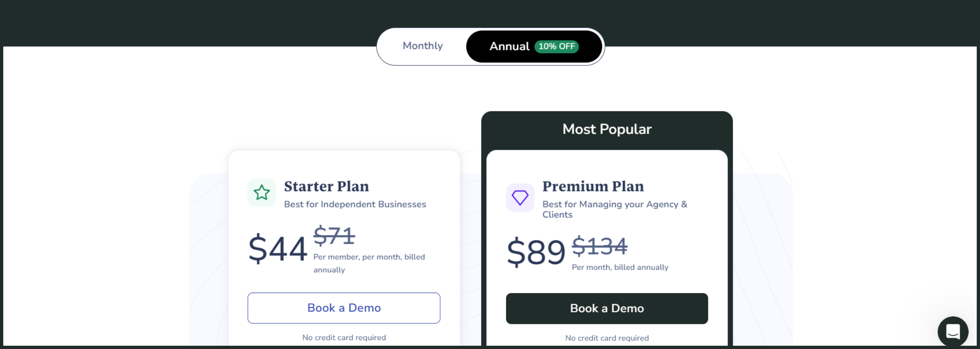This screenshot has width=980, height=349.
Task: Select the Annual billing option
Action: coord(510,47)
